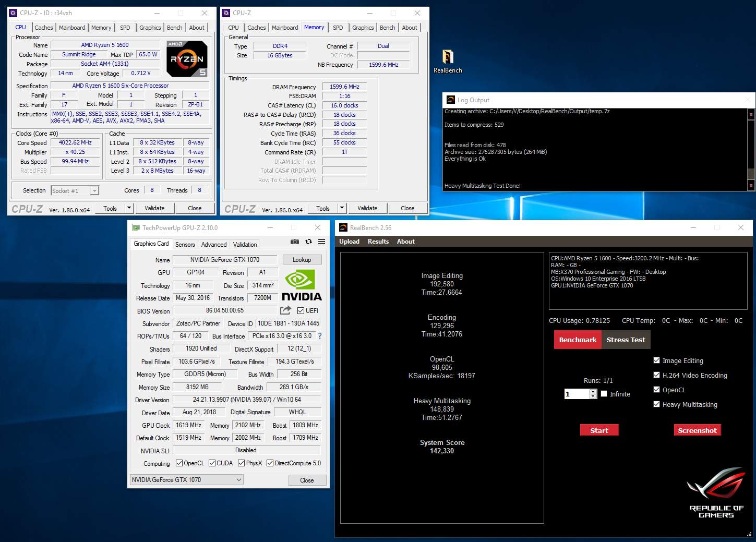This screenshot has width=756, height=542.
Task: Uncheck the OpenCL test in RealBench
Action: point(657,390)
